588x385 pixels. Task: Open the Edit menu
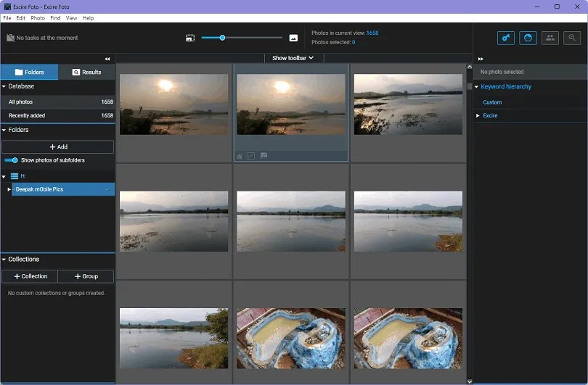(20, 18)
